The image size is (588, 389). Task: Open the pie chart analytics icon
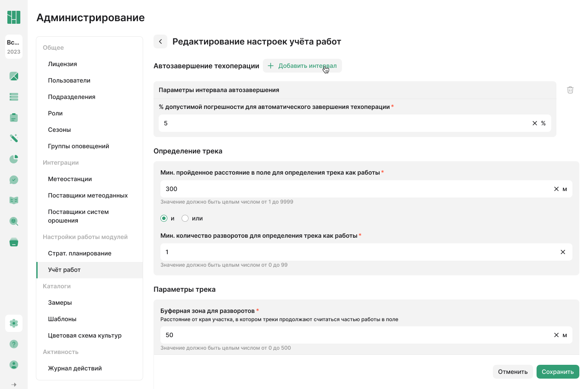point(14,159)
